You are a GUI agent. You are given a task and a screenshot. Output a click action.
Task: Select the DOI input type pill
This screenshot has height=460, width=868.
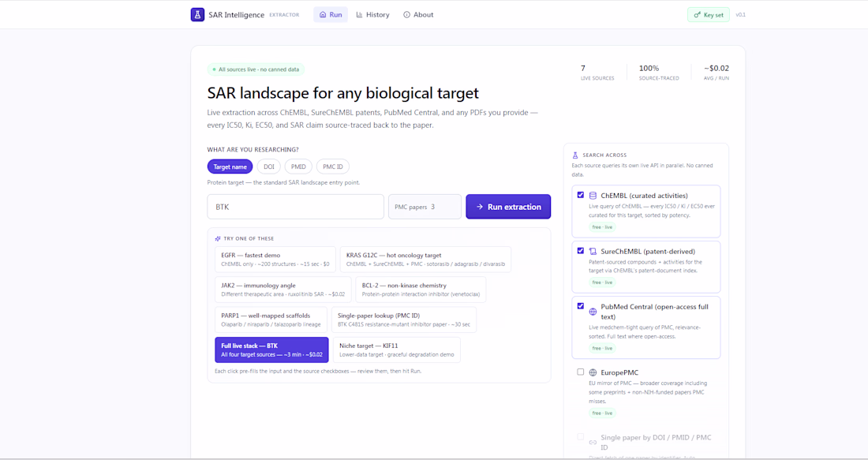[x=268, y=166]
